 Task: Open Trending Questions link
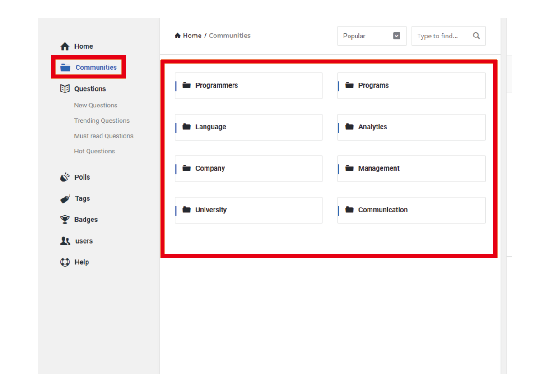click(x=102, y=120)
